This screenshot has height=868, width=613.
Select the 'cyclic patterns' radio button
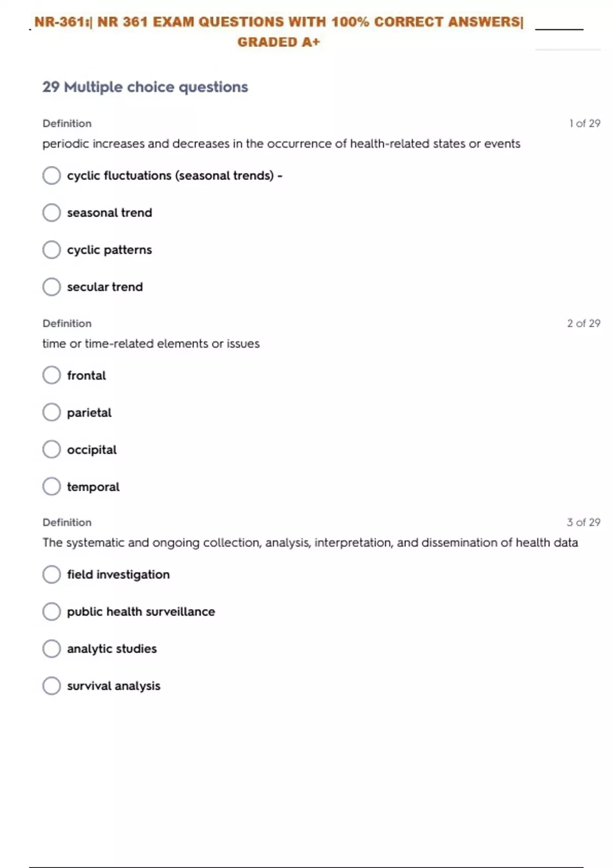click(x=52, y=250)
